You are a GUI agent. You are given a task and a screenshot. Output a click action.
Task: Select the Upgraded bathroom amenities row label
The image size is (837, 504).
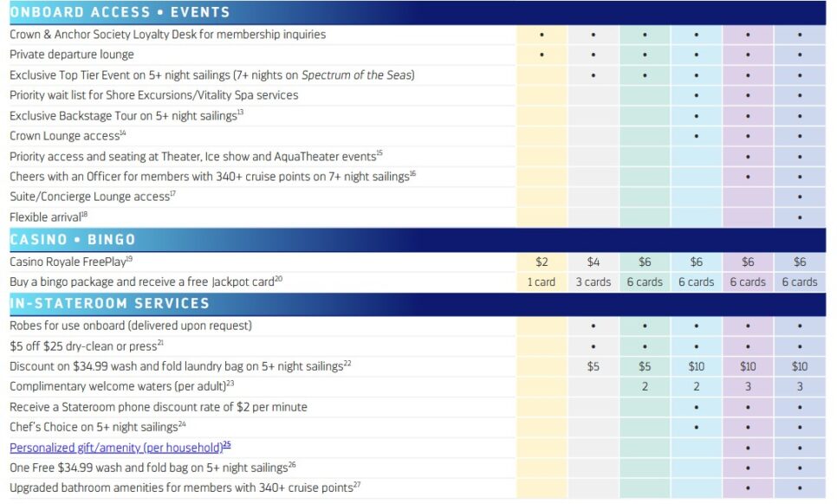(185, 488)
